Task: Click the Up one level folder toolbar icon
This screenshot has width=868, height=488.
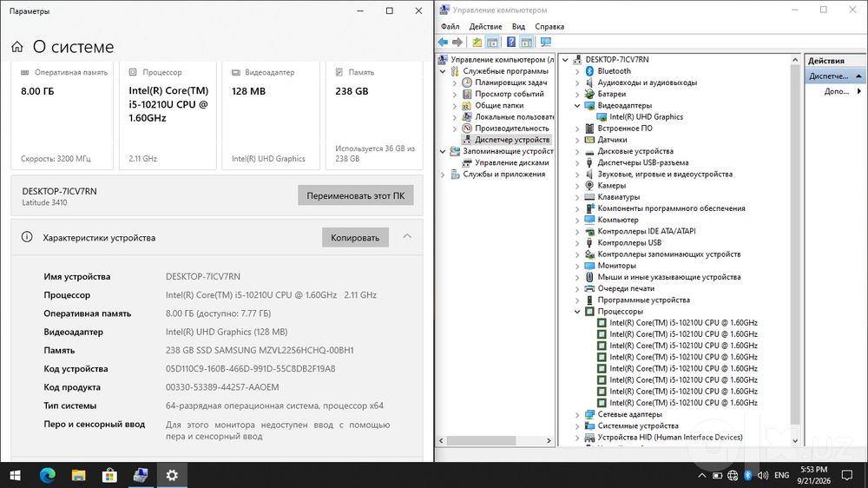Action: click(477, 42)
